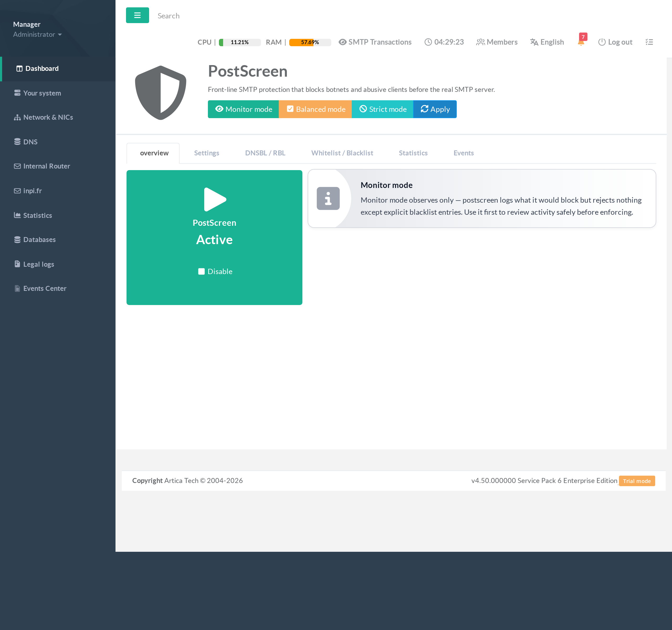The image size is (672, 630).
Task: Open SMTP Transactions
Action: pyautogui.click(x=375, y=42)
